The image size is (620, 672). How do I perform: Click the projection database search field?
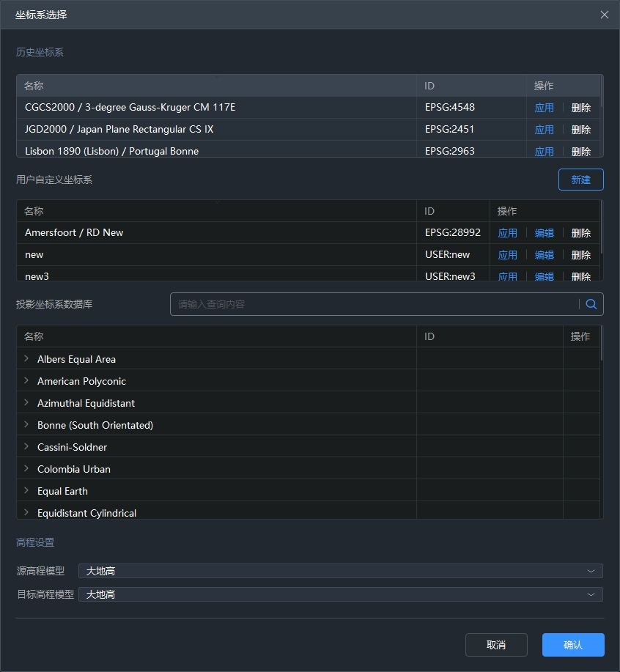point(374,304)
